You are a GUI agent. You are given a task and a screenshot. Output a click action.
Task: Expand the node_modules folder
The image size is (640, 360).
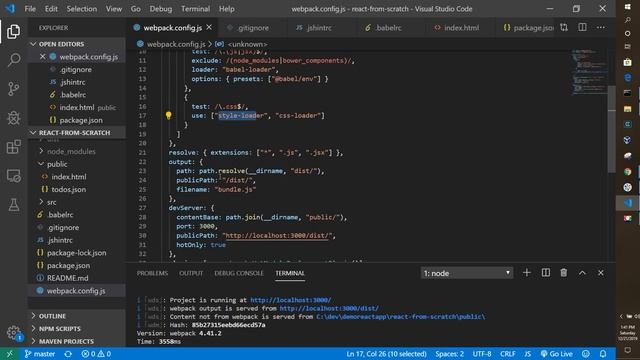coord(77,151)
